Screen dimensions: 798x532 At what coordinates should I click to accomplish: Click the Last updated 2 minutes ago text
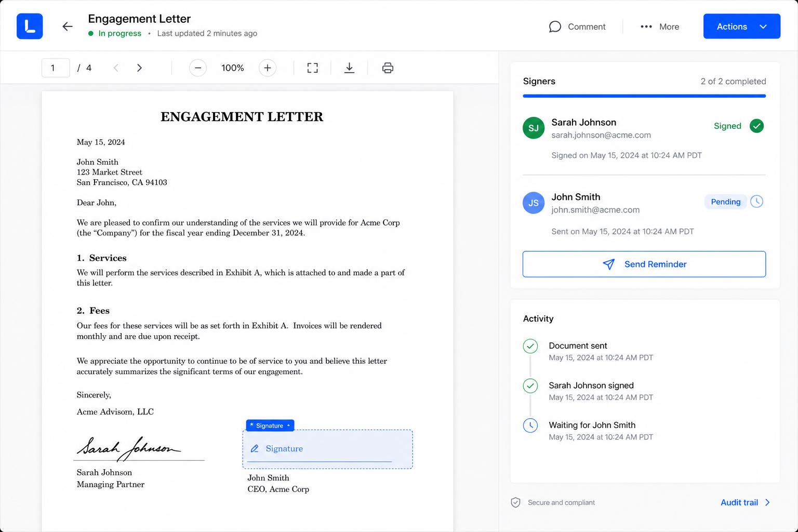point(207,33)
